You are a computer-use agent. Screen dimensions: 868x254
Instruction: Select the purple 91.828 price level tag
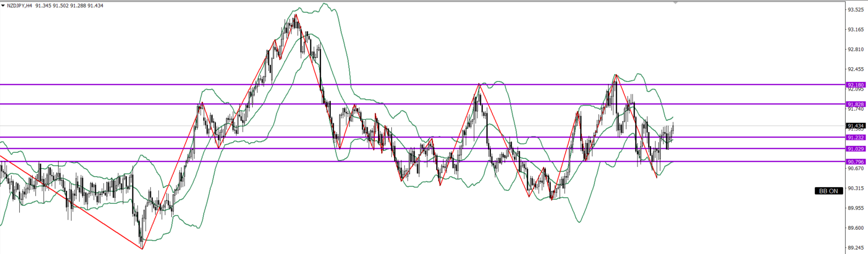[856, 104]
